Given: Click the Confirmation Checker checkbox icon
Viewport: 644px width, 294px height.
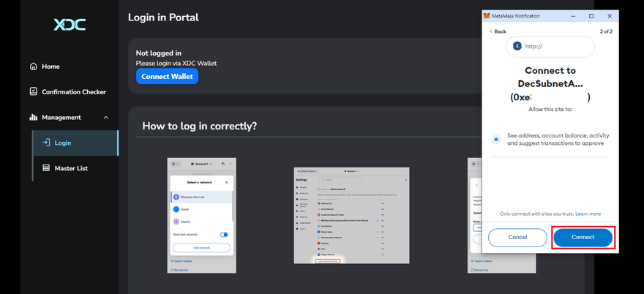Looking at the screenshot, I should click(34, 91).
